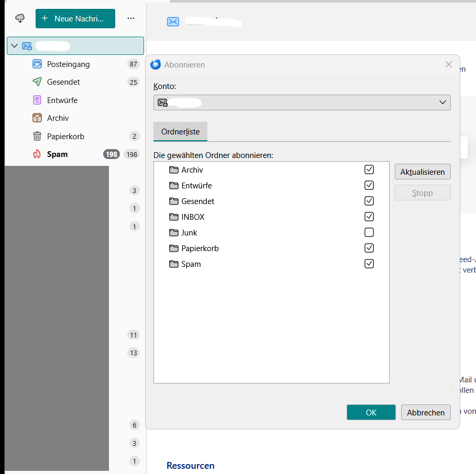476x474 pixels.
Task: Uncheck the INBOX subscription checkbox
Action: tap(369, 217)
